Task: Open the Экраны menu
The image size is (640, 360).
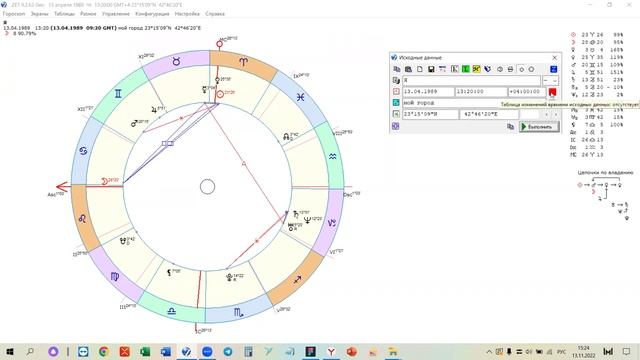Action: [x=40, y=13]
